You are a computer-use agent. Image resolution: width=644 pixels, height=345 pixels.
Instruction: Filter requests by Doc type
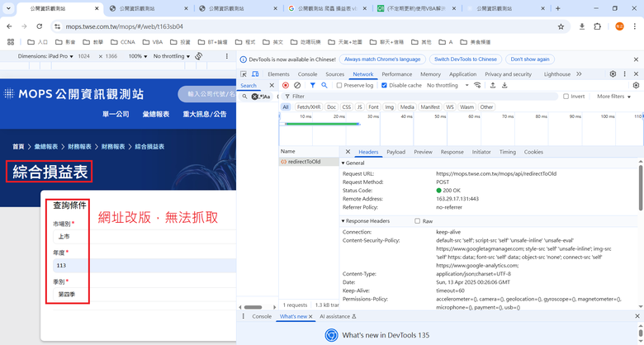(331, 107)
